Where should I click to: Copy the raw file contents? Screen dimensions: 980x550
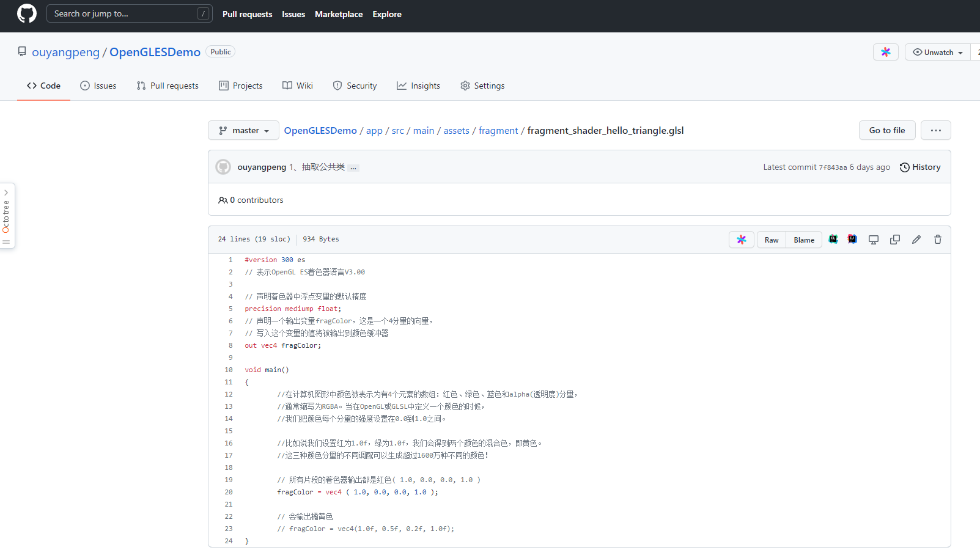click(x=894, y=240)
